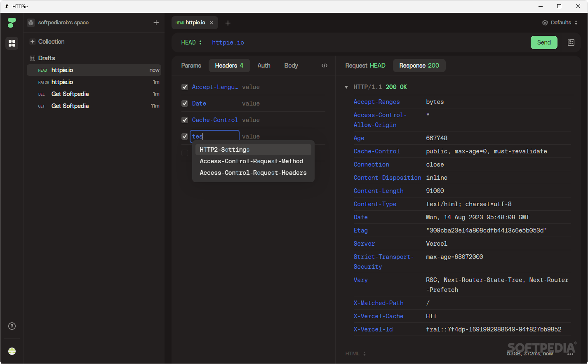Choose Access-Control-Request-Headers suggestion
The width and height of the screenshot is (588, 364).
point(253,173)
